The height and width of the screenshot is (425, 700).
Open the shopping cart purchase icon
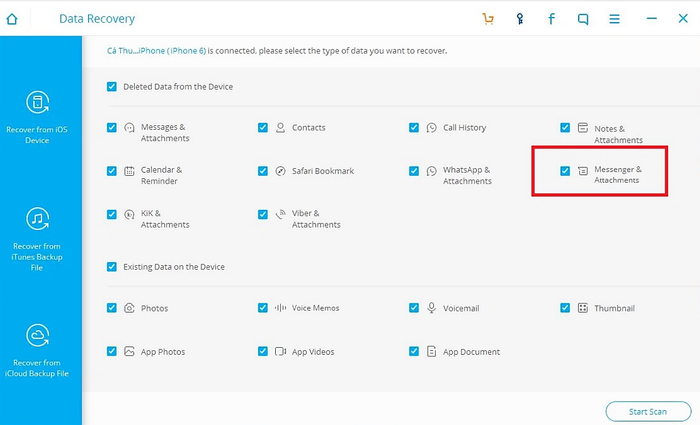point(488,19)
